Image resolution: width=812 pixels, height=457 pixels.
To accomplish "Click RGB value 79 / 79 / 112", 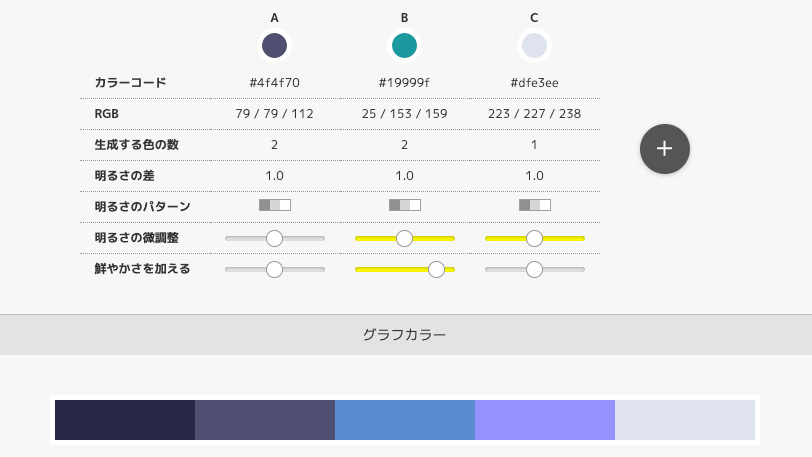I will 274,114.
